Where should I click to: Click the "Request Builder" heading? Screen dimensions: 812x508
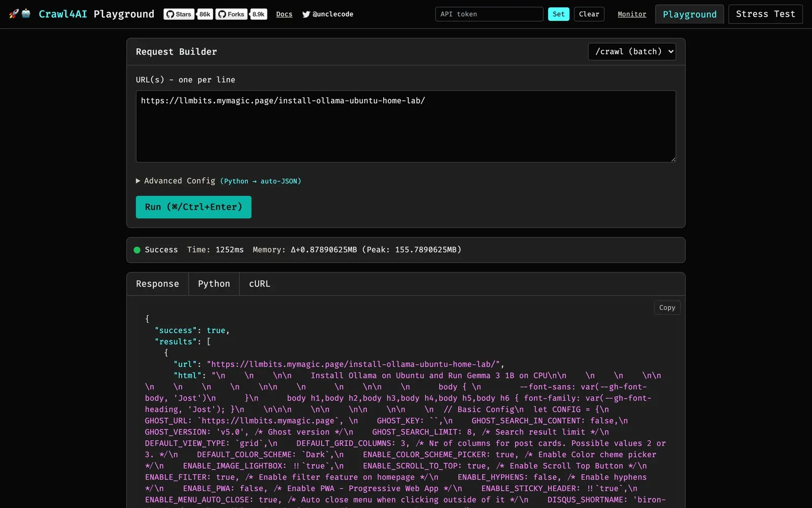tap(177, 52)
